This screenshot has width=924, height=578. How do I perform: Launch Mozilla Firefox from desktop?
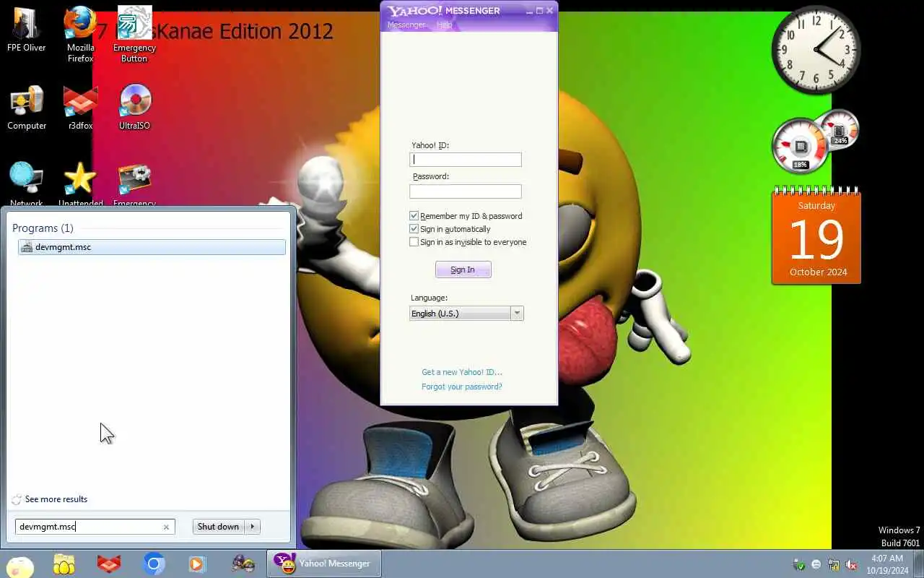[80, 34]
